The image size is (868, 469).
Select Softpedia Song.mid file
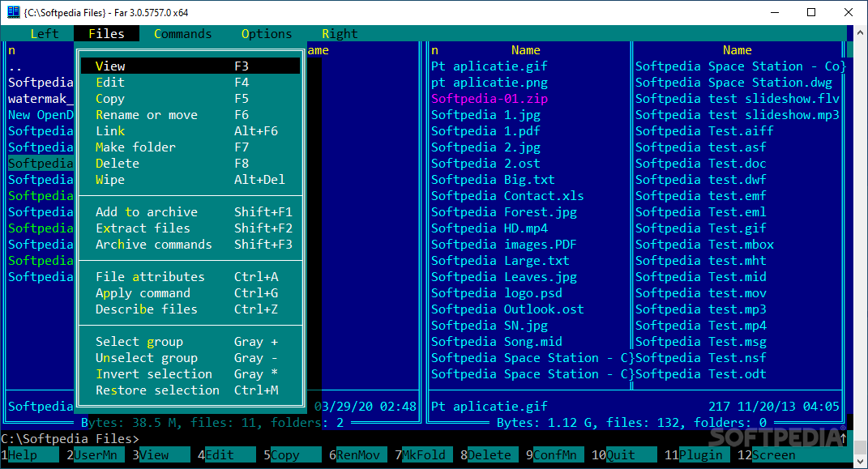tap(497, 341)
